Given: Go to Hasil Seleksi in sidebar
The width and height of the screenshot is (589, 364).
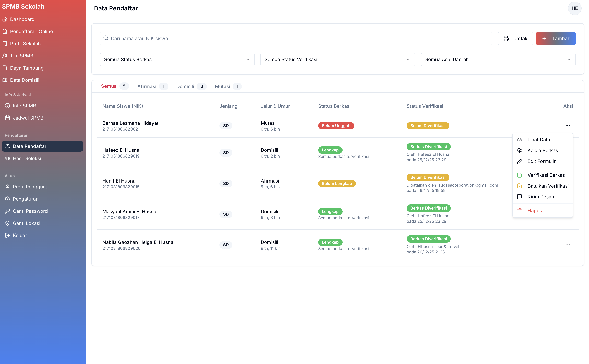Looking at the screenshot, I should (27, 158).
